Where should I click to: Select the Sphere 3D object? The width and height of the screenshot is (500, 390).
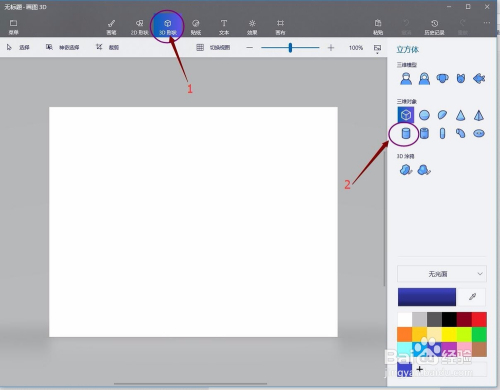click(424, 115)
